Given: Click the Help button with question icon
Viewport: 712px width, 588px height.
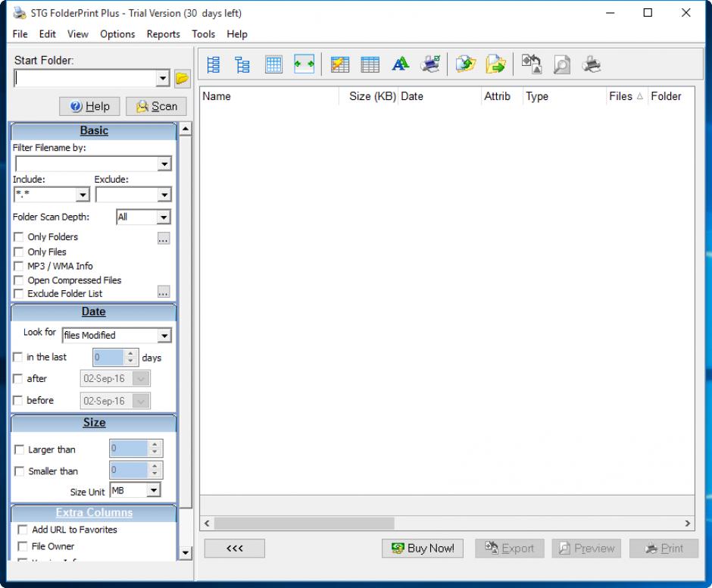Looking at the screenshot, I should pos(89,106).
